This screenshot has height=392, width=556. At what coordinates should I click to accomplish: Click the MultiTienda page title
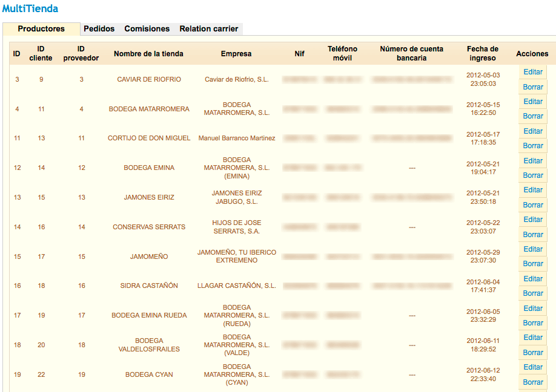[x=30, y=8]
